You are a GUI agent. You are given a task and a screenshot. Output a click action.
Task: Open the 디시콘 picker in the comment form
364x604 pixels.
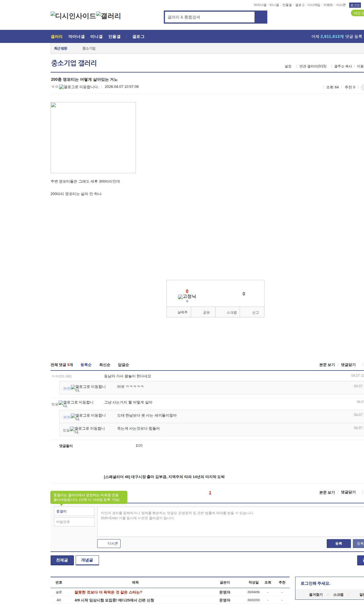109,543
